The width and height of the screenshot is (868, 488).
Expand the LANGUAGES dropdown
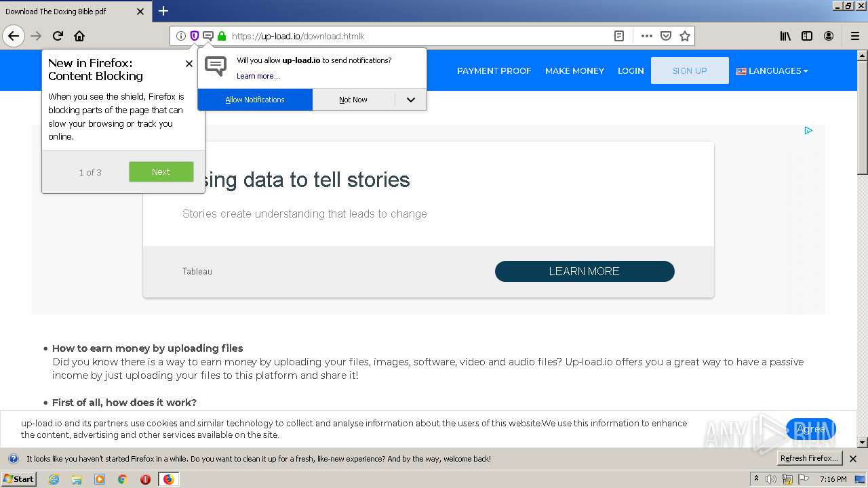(772, 70)
